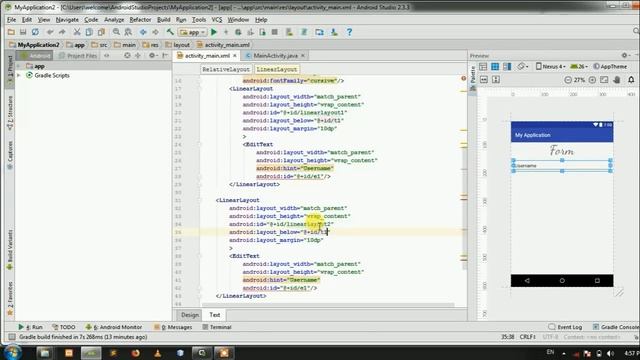This screenshot has height=360, width=640.
Task: Toggle the blueprint view mode icon
Action: pos(495,67)
